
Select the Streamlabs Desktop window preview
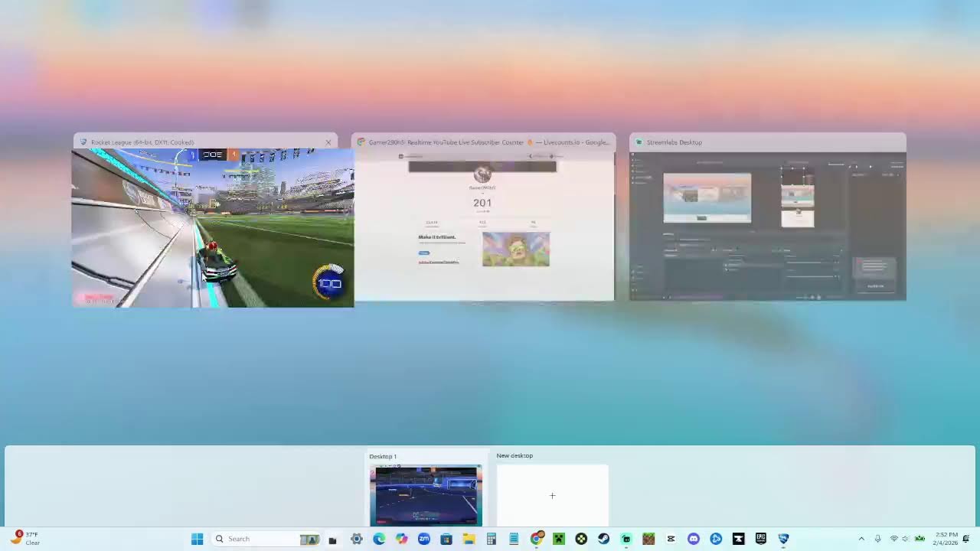click(767, 226)
